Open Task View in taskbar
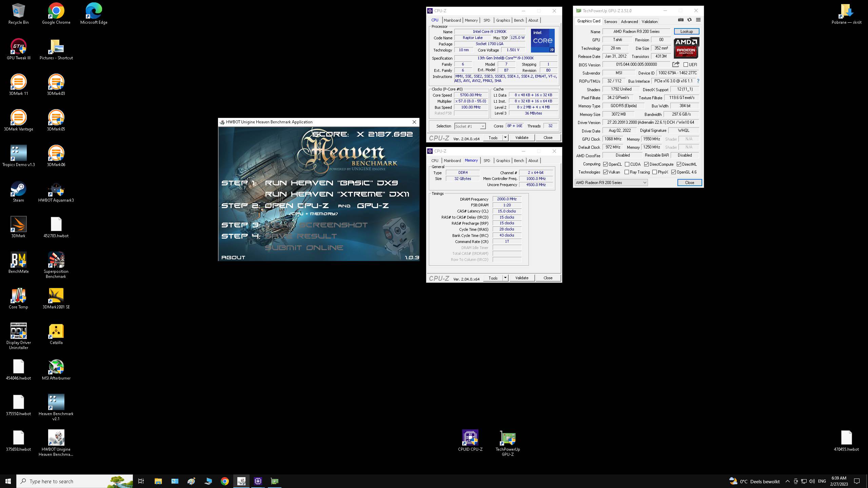 coord(141,481)
